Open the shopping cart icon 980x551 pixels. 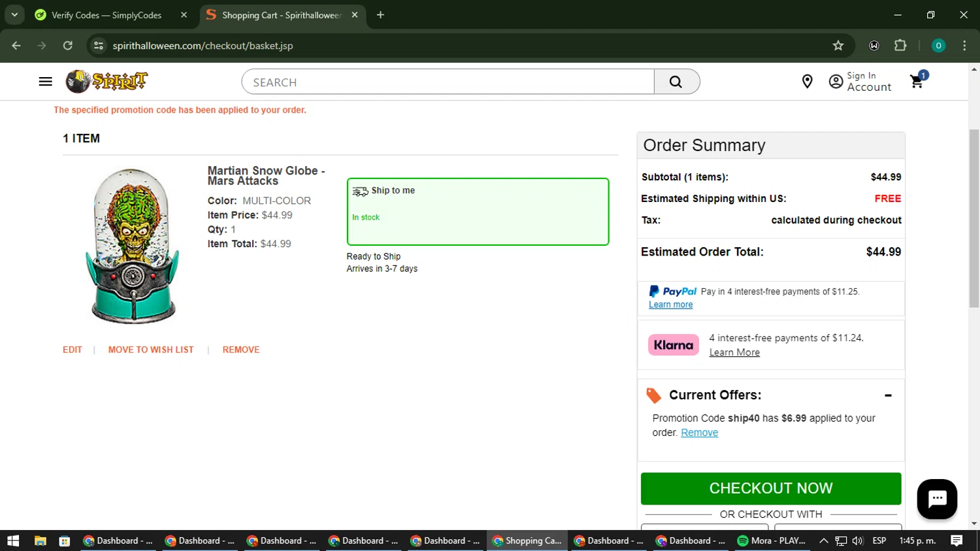point(919,80)
